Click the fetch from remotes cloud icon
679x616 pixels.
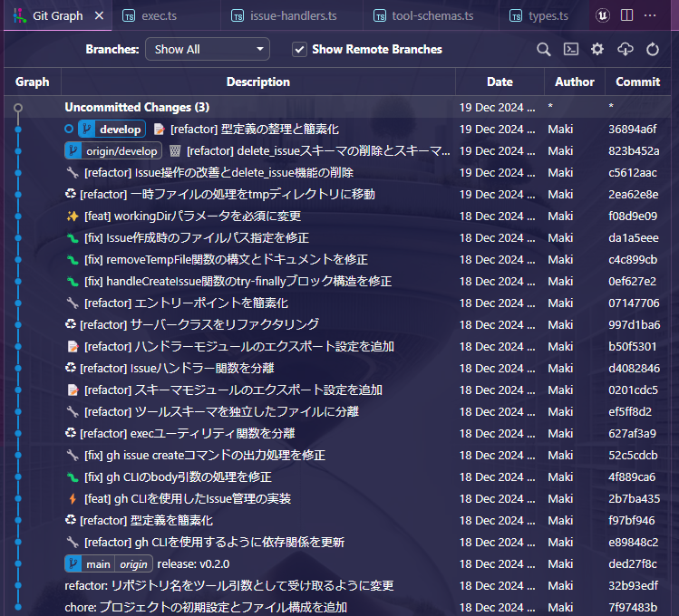tap(625, 50)
